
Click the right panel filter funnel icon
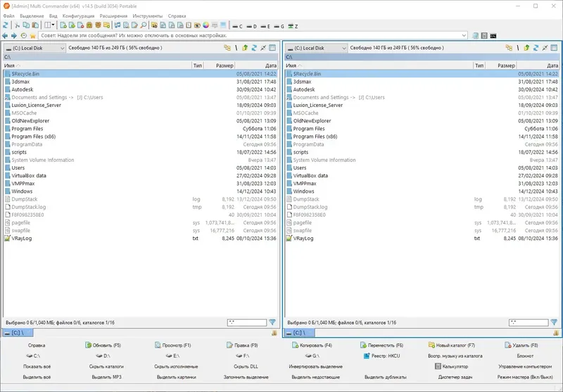[554, 322]
